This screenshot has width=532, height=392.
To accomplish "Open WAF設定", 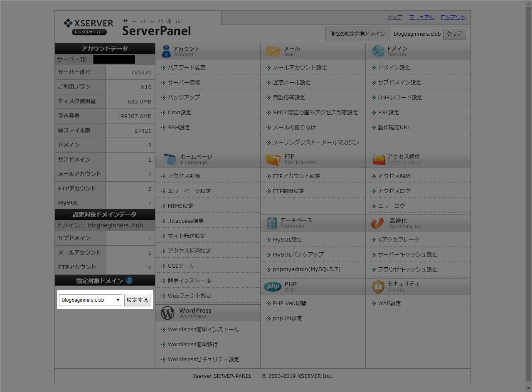I will click(x=389, y=303).
